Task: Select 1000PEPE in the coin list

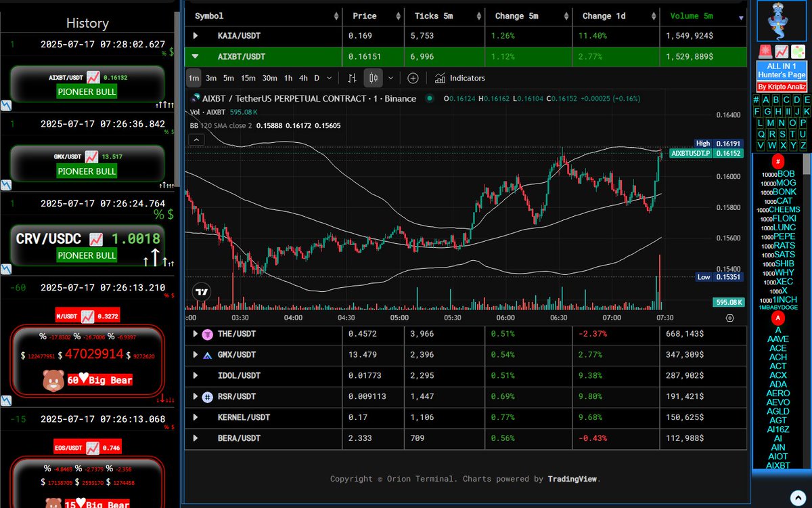Action: coord(780,236)
